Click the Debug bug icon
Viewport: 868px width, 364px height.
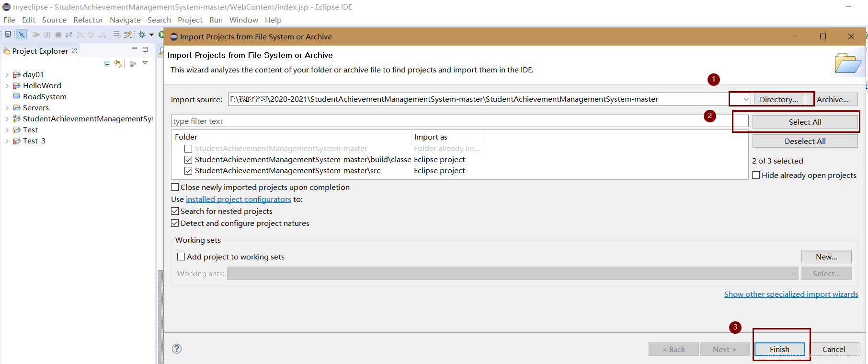click(142, 35)
